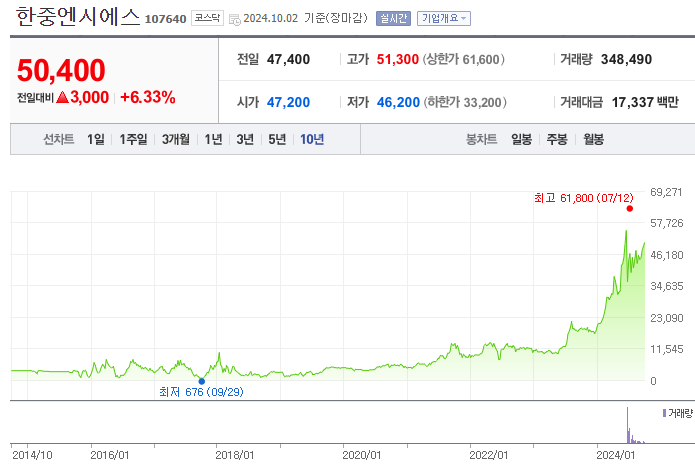
Task: Click the 봉차트 label
Action: [x=481, y=140]
